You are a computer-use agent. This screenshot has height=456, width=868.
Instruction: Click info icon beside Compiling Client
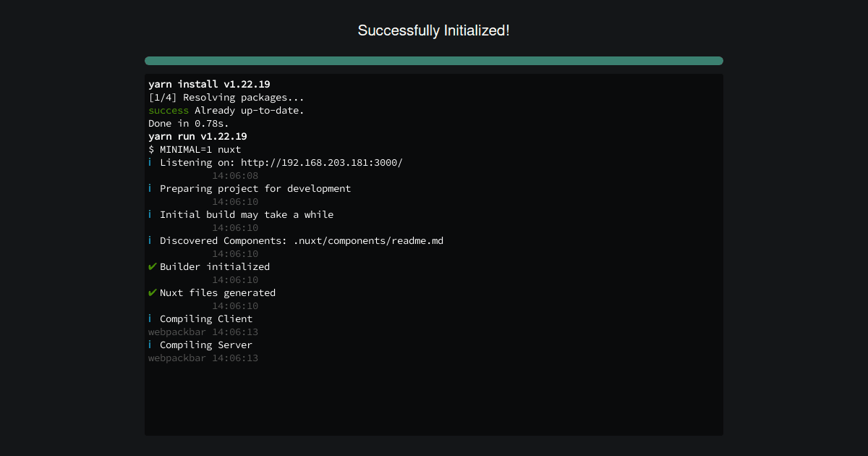(x=150, y=318)
